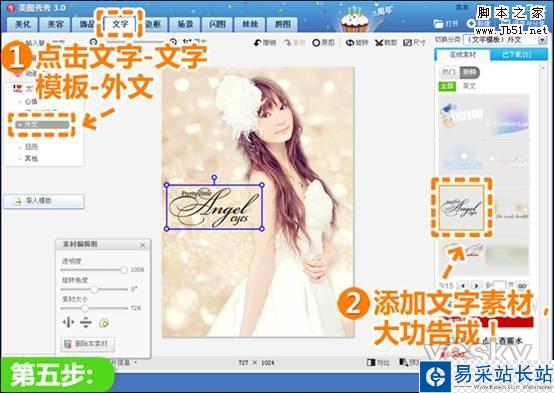Select the 热门 toggle option
The height and width of the screenshot is (393, 554).
(x=449, y=72)
